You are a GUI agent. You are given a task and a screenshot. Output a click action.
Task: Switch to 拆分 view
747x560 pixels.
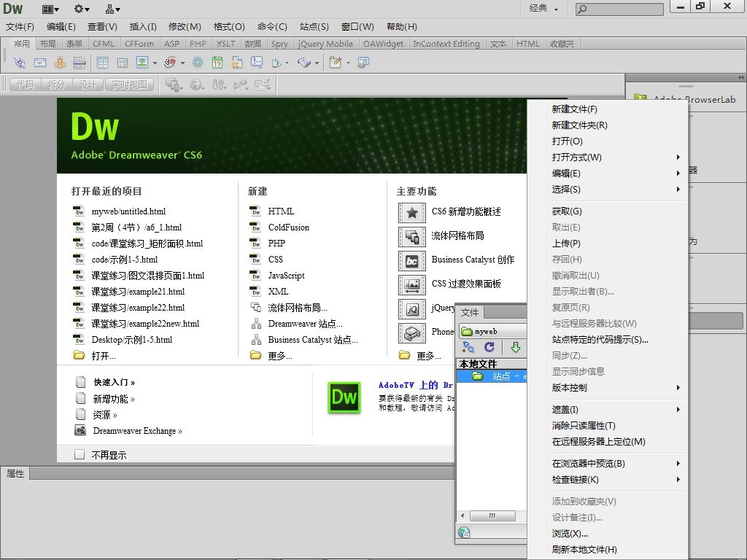(56, 85)
